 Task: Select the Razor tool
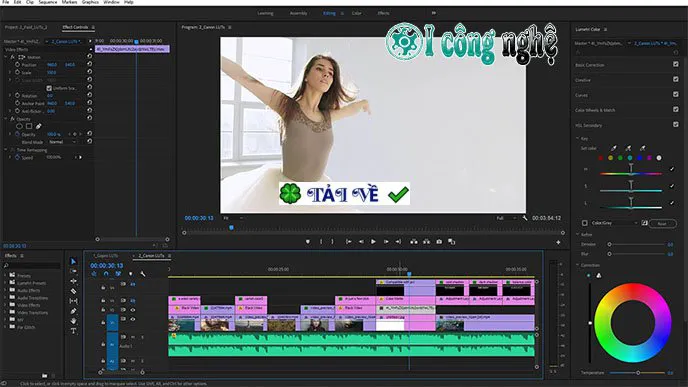coord(73,291)
